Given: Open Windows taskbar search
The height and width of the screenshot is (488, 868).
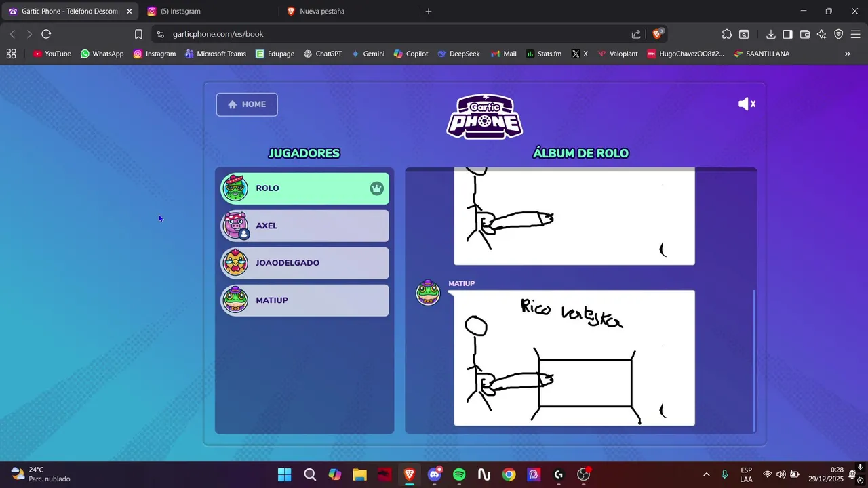Looking at the screenshot, I should (x=310, y=474).
